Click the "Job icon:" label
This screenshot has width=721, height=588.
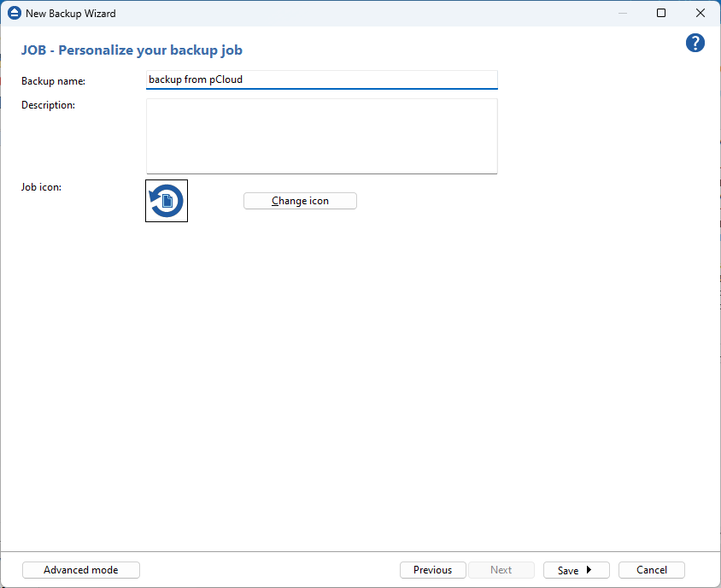(x=42, y=186)
